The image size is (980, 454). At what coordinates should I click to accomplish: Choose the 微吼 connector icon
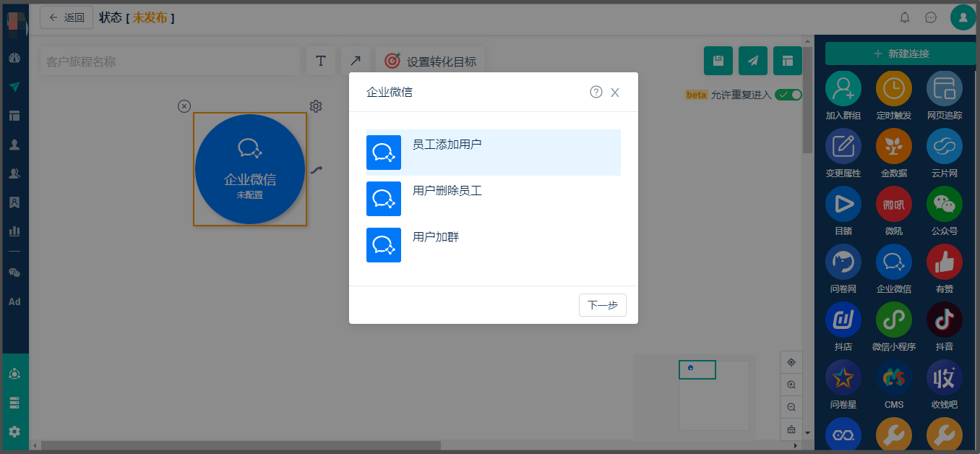coord(894,205)
